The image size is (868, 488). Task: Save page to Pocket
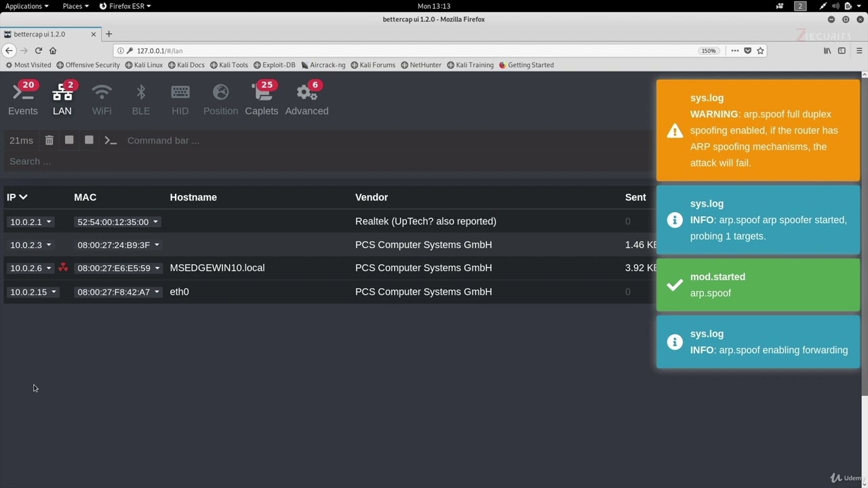pyautogui.click(x=747, y=50)
